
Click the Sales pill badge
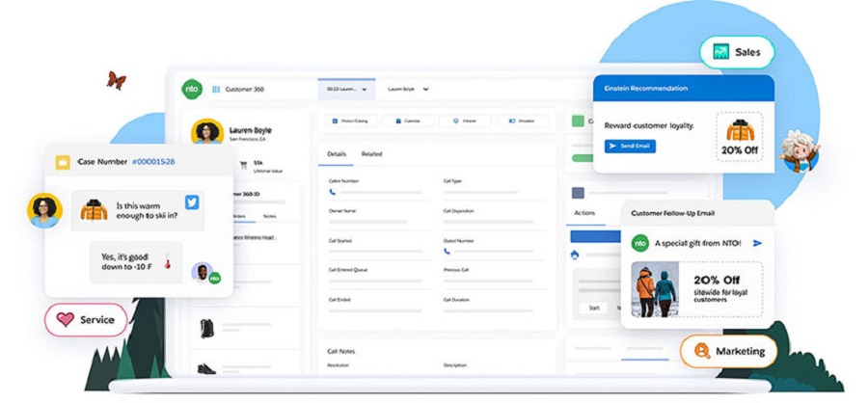point(737,52)
